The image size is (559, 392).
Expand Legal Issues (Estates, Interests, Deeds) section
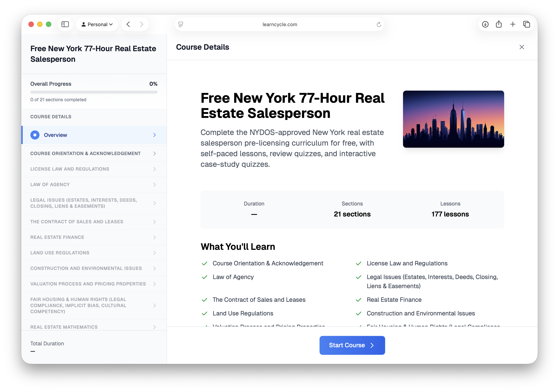(94, 203)
